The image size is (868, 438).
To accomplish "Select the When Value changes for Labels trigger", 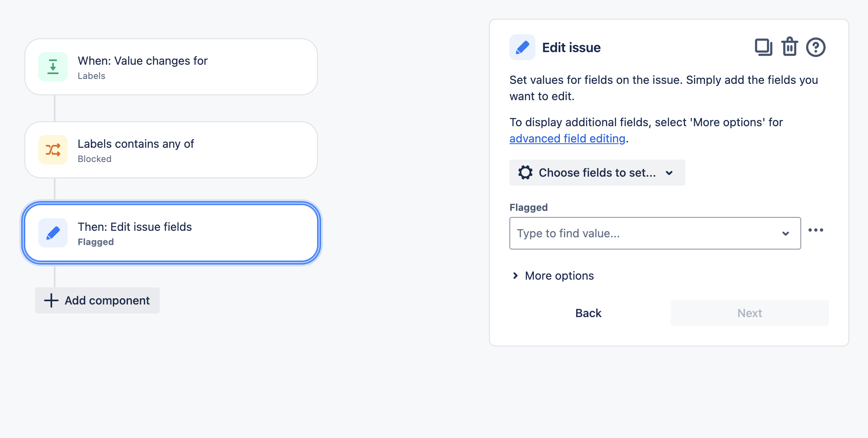I will click(x=170, y=66).
